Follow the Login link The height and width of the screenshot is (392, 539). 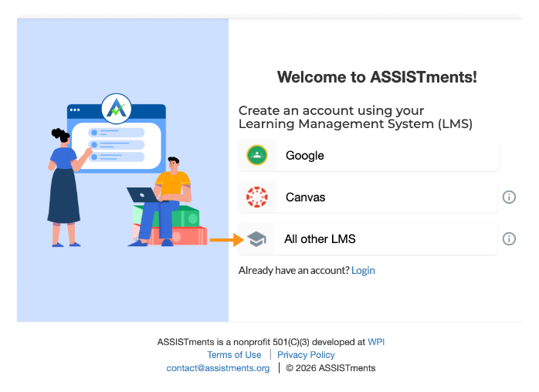tap(363, 270)
